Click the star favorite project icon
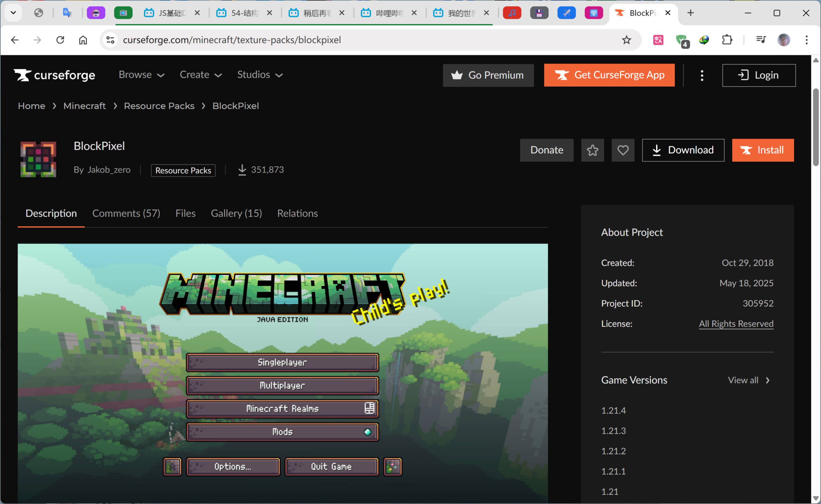Viewport: 821px width, 504px height. point(592,150)
